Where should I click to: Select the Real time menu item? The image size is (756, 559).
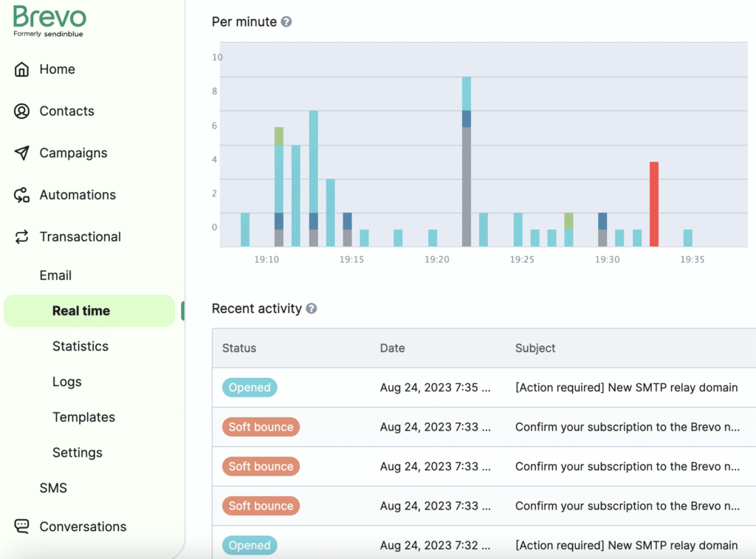pos(80,311)
